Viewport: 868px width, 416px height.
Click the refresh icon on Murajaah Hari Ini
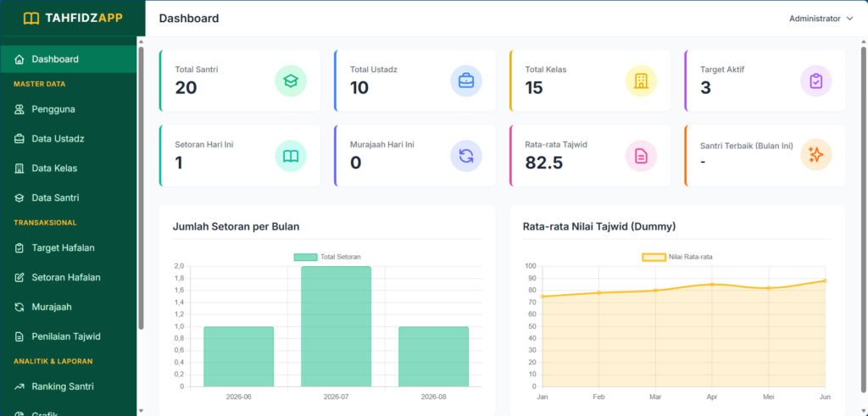[465, 156]
